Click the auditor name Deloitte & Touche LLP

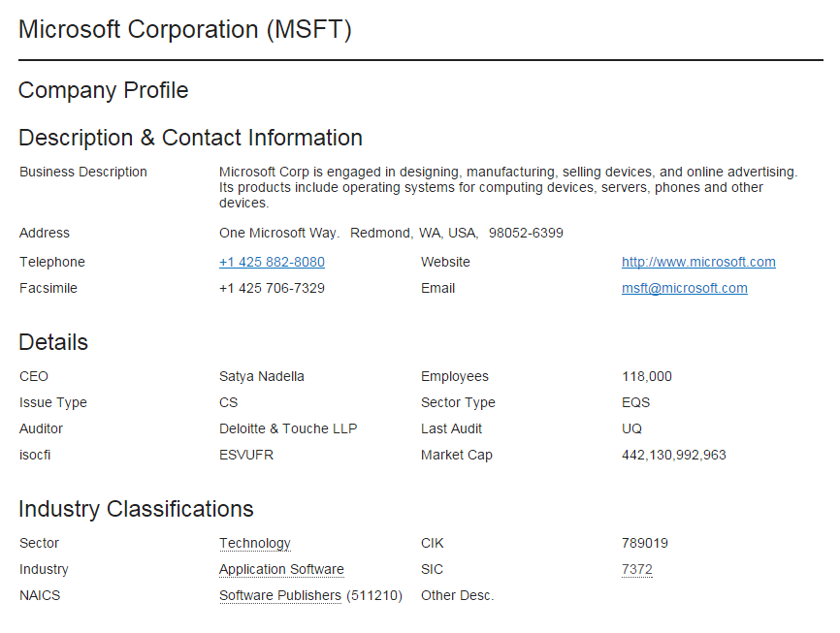(288, 428)
